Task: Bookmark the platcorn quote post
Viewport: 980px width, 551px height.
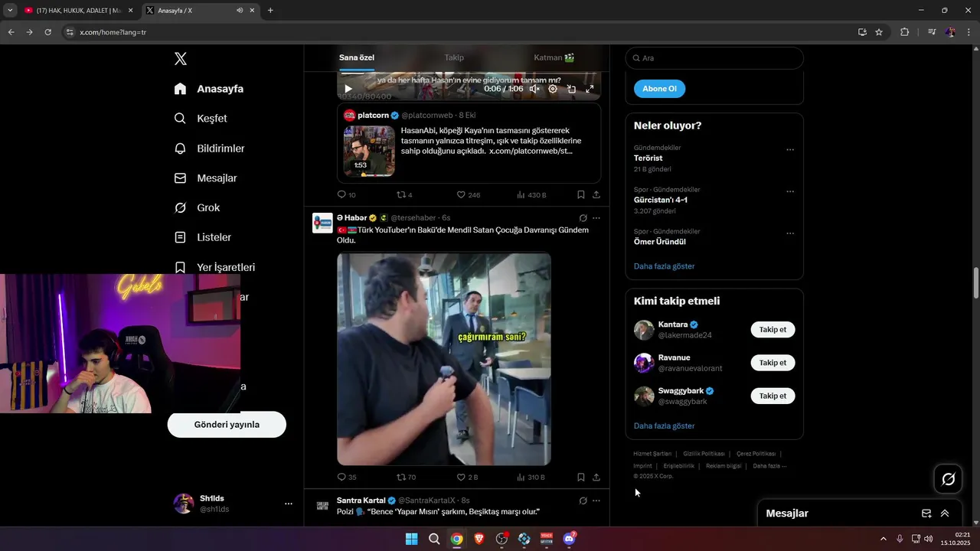Action: point(581,195)
